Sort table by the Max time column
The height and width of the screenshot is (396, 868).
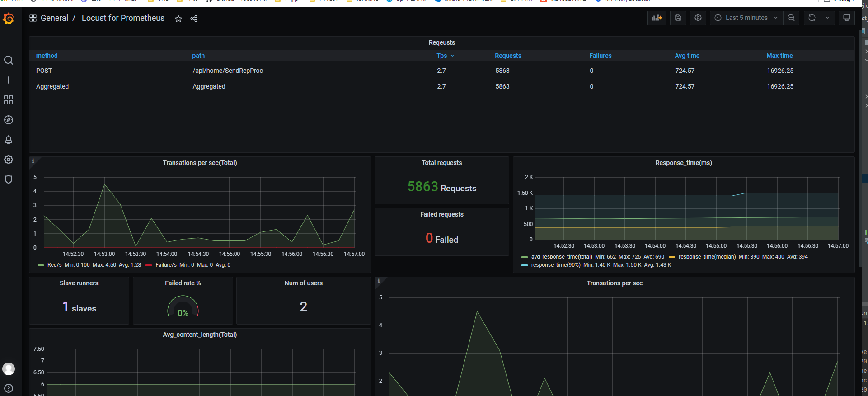pos(779,56)
